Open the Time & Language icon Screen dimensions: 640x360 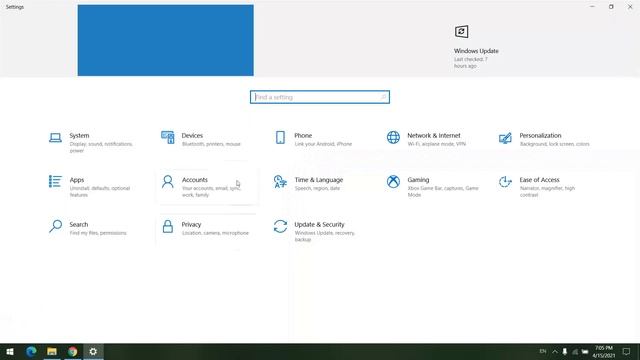pos(280,182)
